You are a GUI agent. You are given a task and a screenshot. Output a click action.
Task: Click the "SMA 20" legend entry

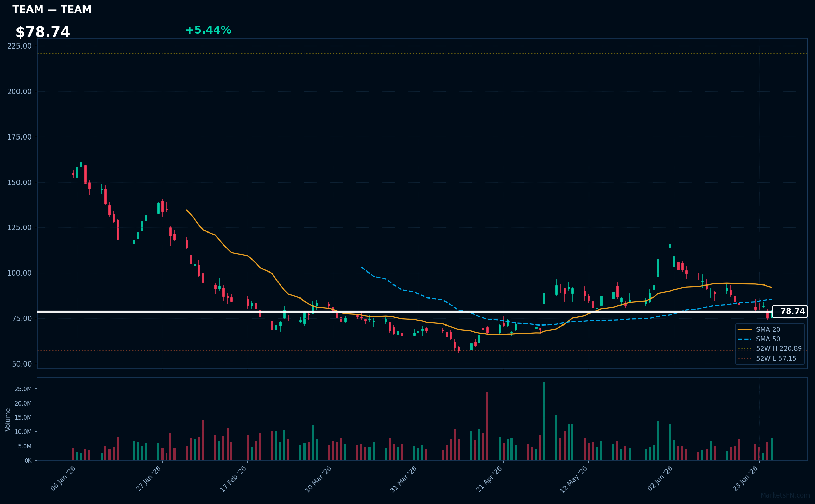(768, 330)
